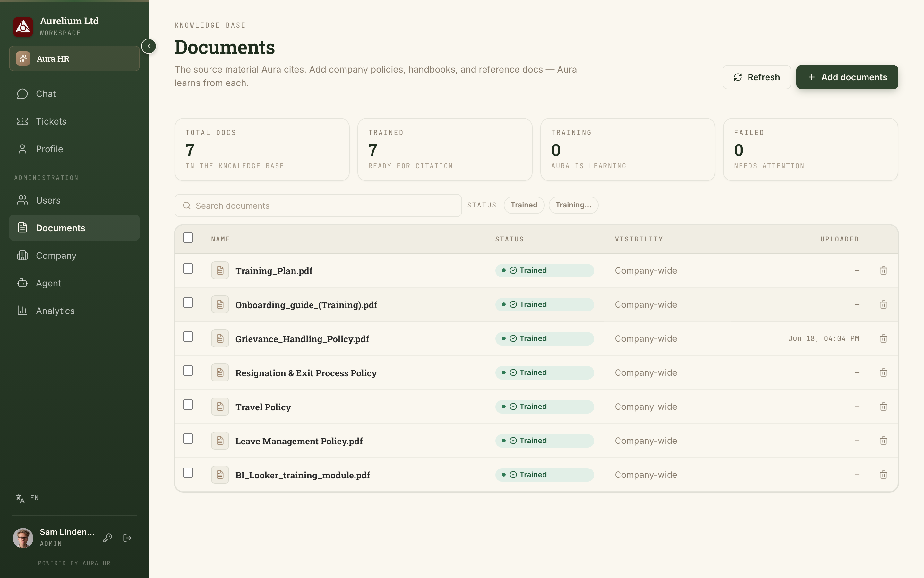The width and height of the screenshot is (924, 578).
Task: Tick the Leave Management Policy.pdf checkbox
Action: 188,439
